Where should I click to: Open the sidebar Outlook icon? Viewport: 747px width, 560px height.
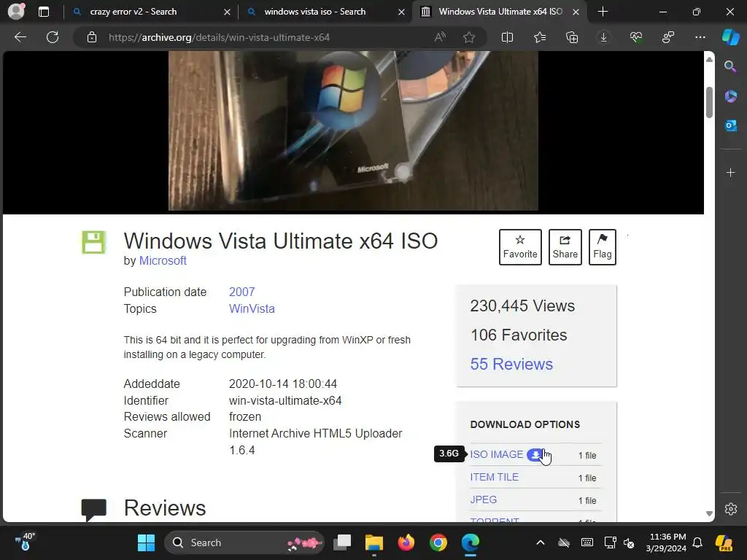coord(730,125)
